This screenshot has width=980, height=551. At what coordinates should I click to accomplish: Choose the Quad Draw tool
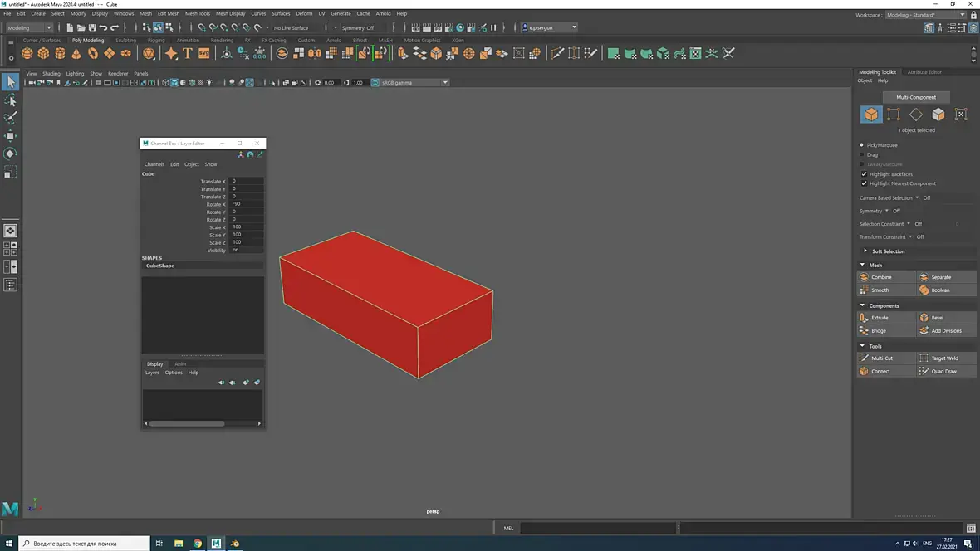tap(943, 372)
